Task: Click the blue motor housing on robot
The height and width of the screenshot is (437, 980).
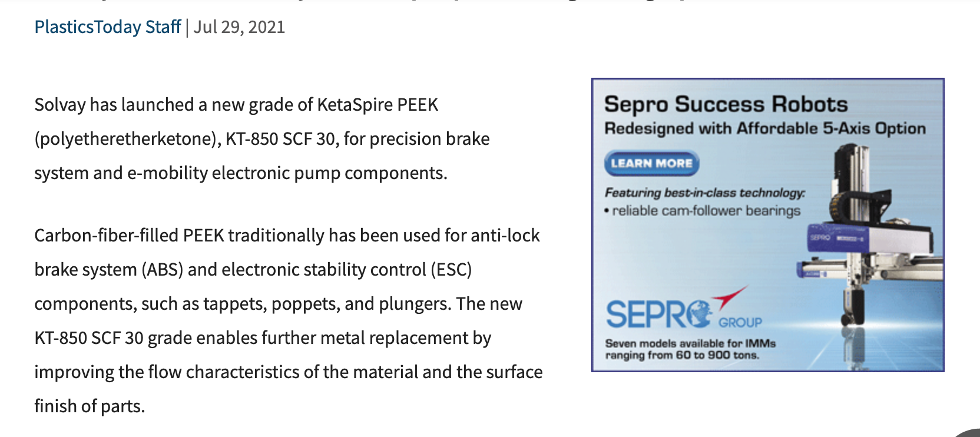Action: tap(870, 238)
